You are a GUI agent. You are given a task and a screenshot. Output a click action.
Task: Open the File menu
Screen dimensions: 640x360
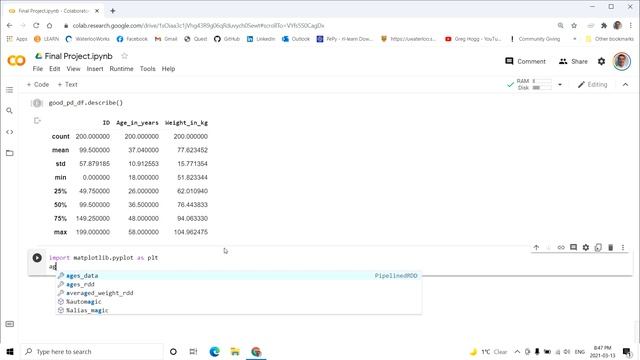(38, 69)
